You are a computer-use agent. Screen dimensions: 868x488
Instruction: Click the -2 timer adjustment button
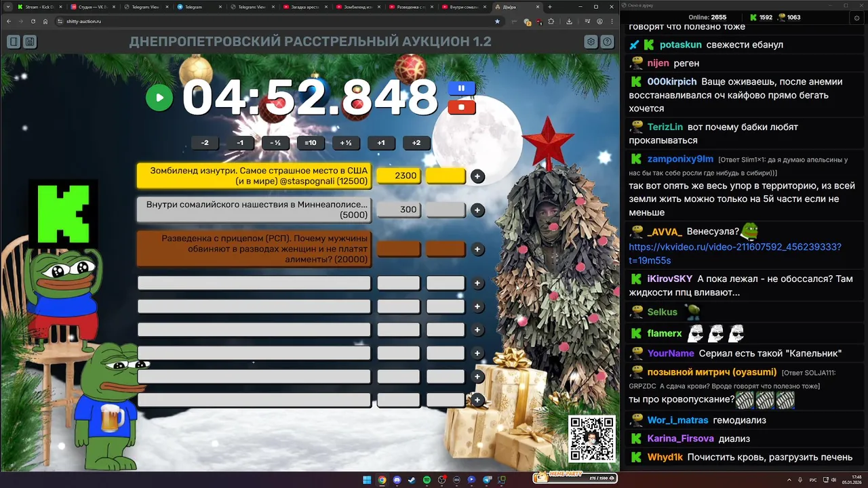[205, 143]
